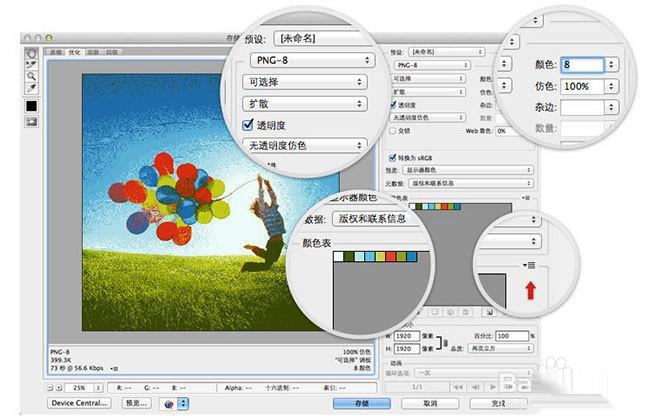Screen dimensions: 650x416
Task: Enable the 交错 checkbox
Action: click(x=392, y=131)
